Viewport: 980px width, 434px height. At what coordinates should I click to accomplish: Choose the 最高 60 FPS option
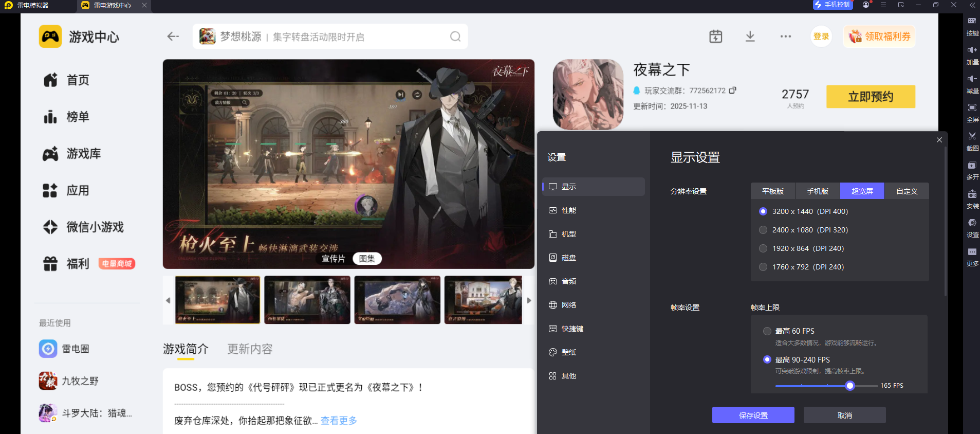pos(767,331)
